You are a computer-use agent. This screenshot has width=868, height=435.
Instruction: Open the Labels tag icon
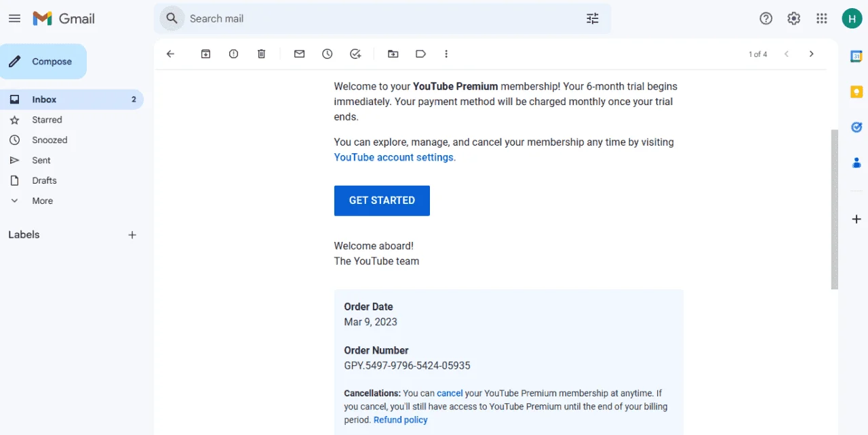pyautogui.click(x=420, y=54)
